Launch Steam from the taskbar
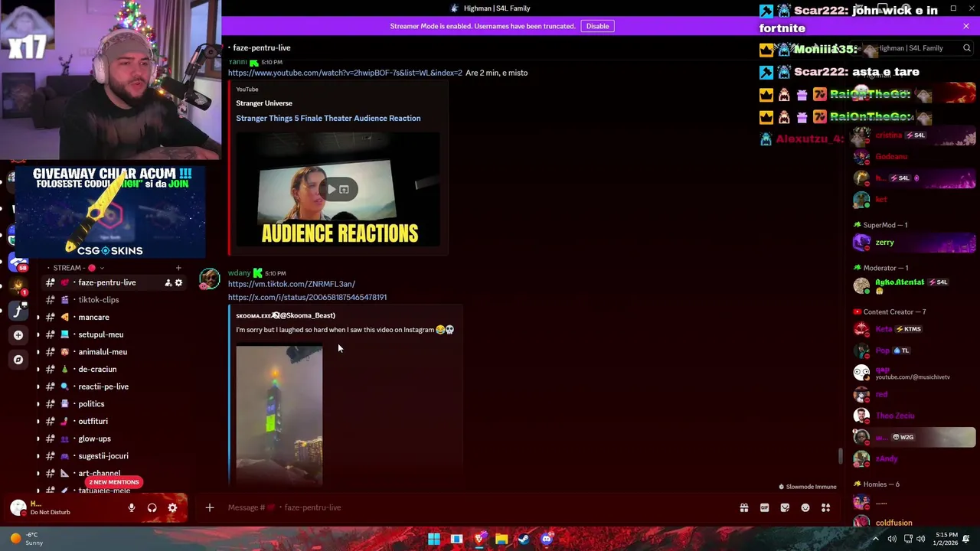This screenshot has width=980, height=551. [524, 539]
